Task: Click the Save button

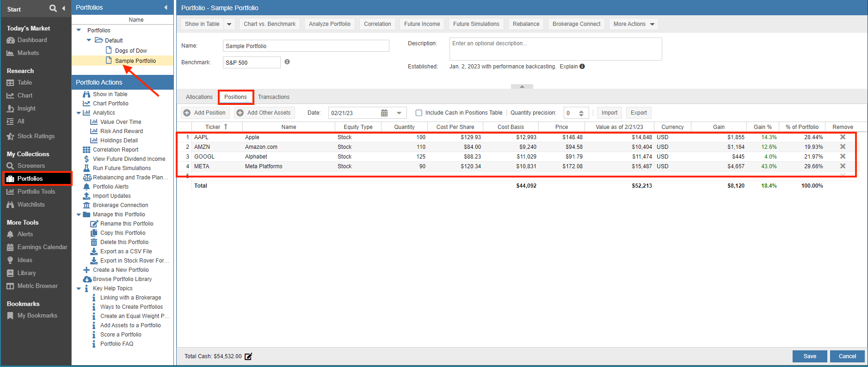Action: (x=810, y=356)
